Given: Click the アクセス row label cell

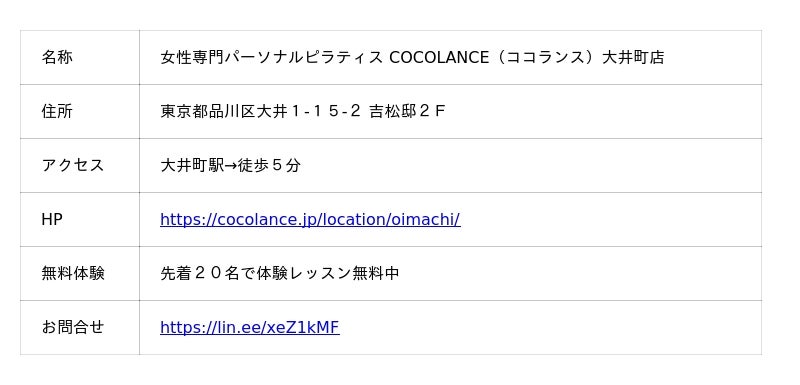Looking at the screenshot, I should coord(80,166).
